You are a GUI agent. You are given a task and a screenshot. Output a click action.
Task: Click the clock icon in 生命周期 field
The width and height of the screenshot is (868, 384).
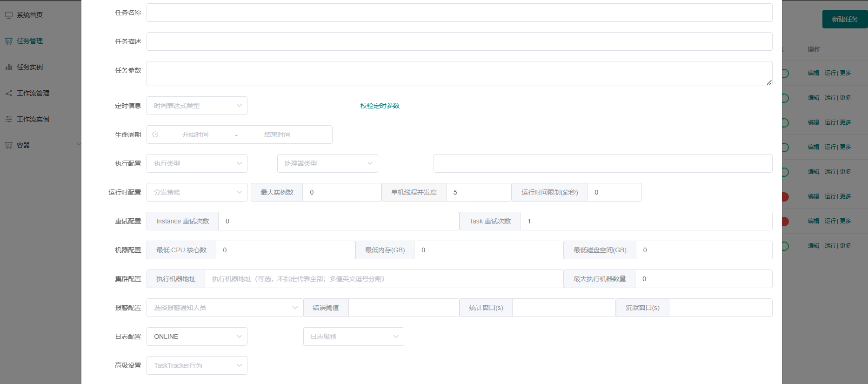click(155, 135)
